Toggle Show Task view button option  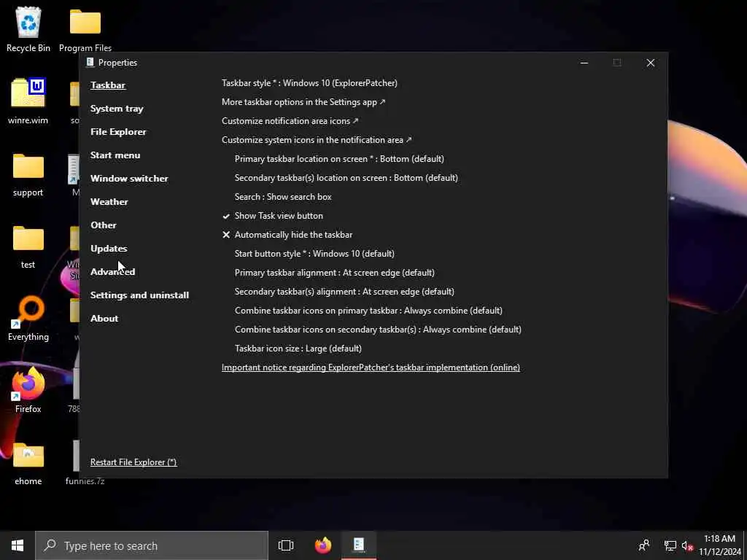click(273, 216)
